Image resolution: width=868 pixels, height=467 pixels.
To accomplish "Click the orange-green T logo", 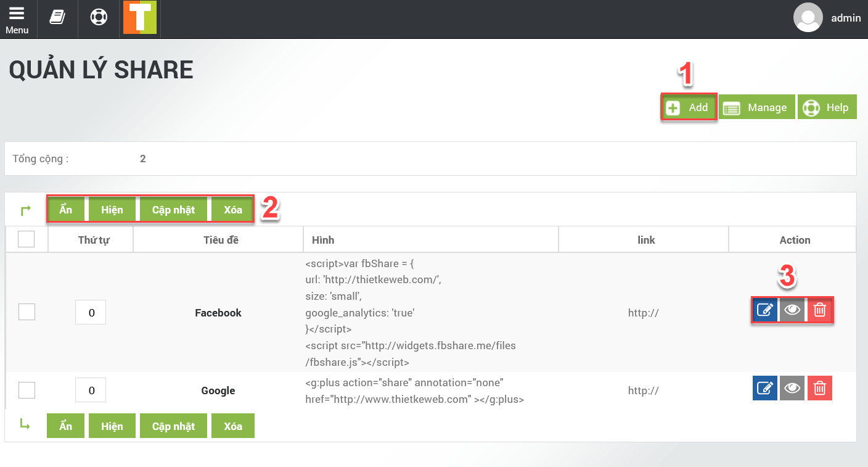I will (x=140, y=17).
